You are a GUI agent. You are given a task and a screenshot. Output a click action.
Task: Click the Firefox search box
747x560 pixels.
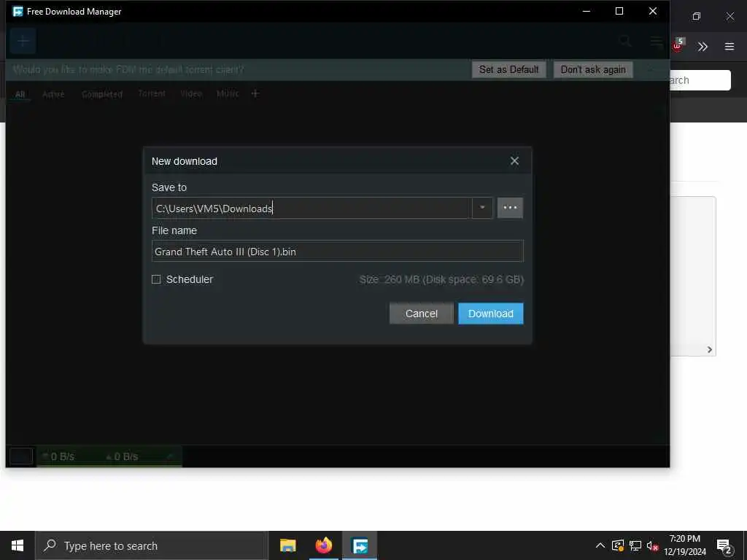click(700, 80)
